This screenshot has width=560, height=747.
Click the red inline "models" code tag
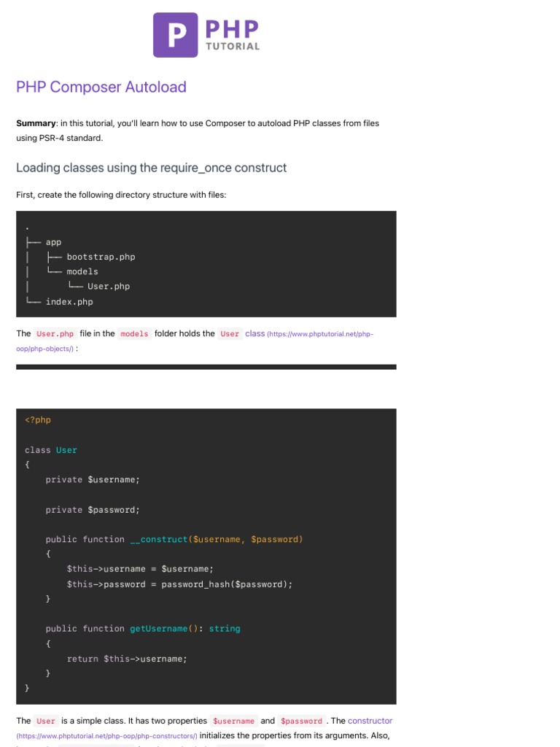tap(134, 334)
